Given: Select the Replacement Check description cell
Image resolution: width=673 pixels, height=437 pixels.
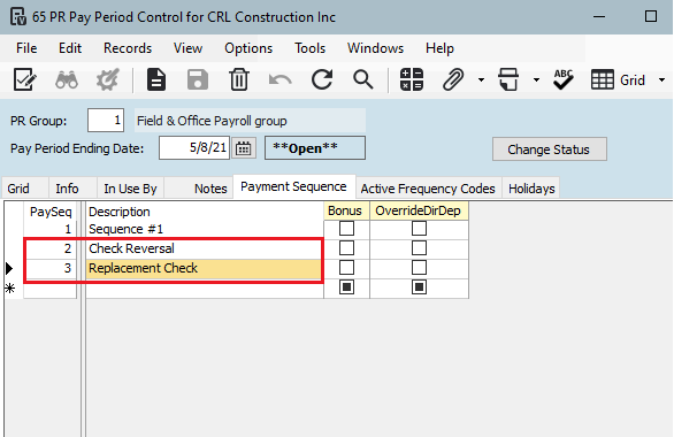Looking at the screenshot, I should point(204,268).
